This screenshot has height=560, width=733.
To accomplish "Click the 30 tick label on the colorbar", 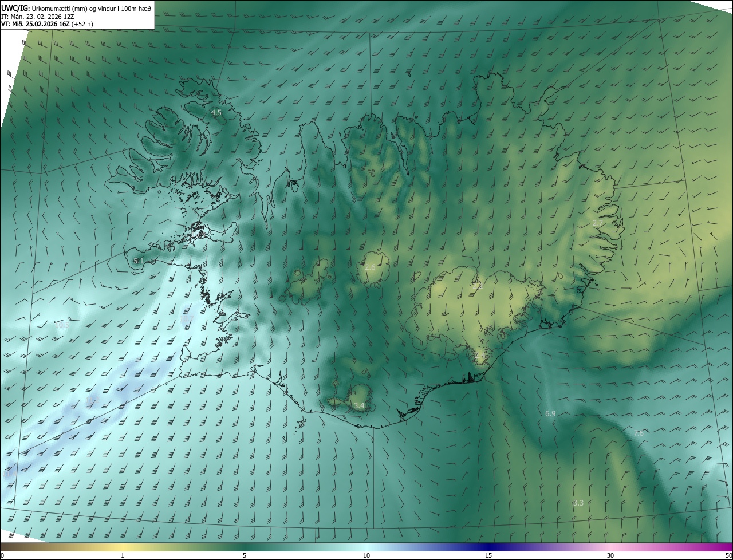I will (610, 555).
